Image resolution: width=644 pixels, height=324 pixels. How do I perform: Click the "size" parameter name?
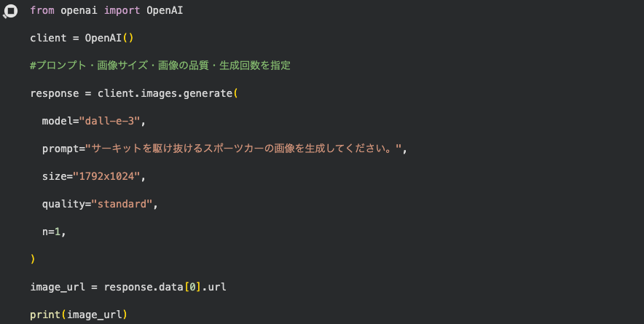point(54,176)
